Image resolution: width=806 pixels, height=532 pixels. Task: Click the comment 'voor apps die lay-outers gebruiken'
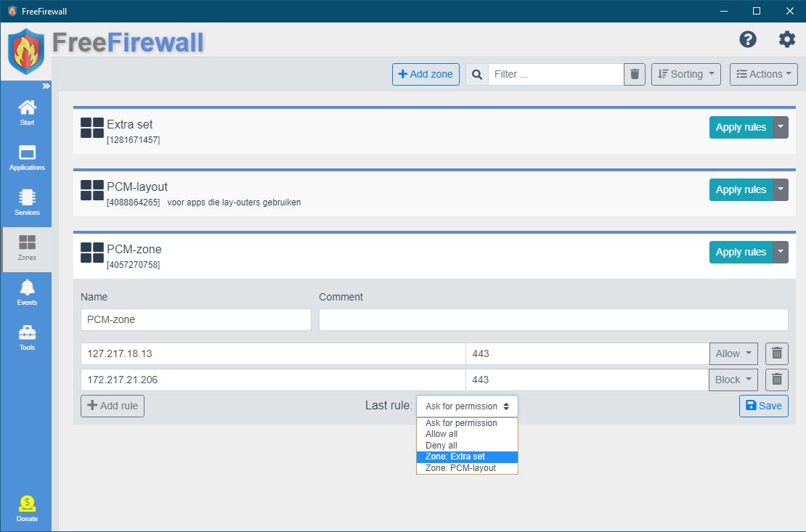click(234, 202)
